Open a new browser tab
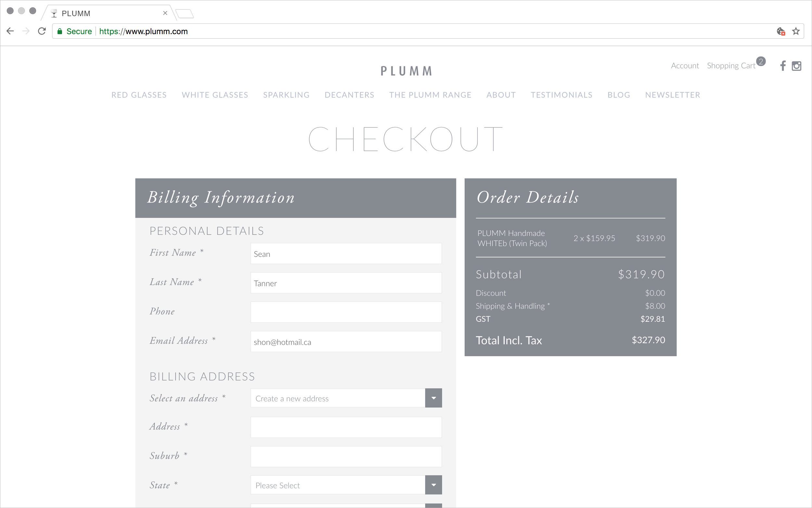The width and height of the screenshot is (812, 508). pyautogui.click(x=184, y=14)
